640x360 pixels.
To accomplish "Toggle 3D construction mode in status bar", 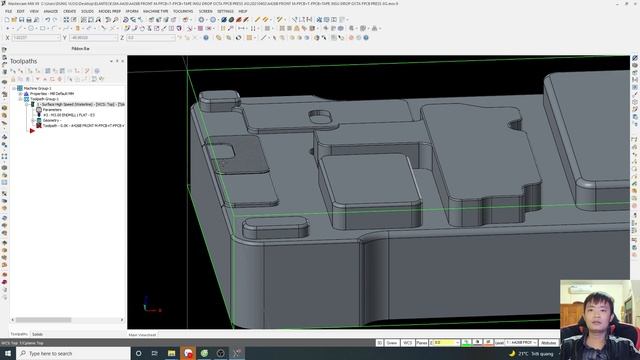I will [x=380, y=342].
